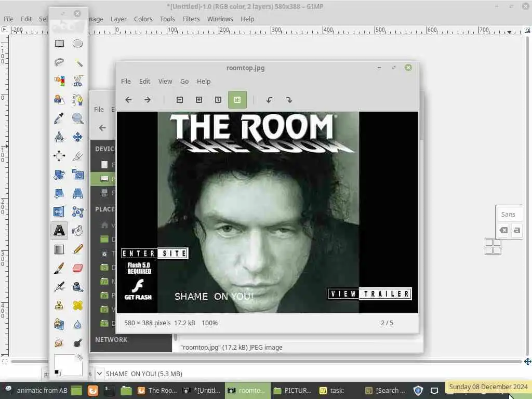Reset colors to black and white
Screen dimensions: 532x399
(x=57, y=373)
